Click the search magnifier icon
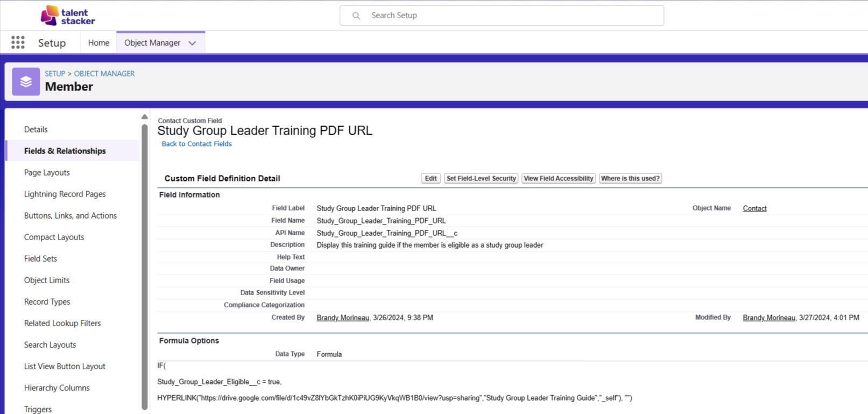 click(356, 16)
